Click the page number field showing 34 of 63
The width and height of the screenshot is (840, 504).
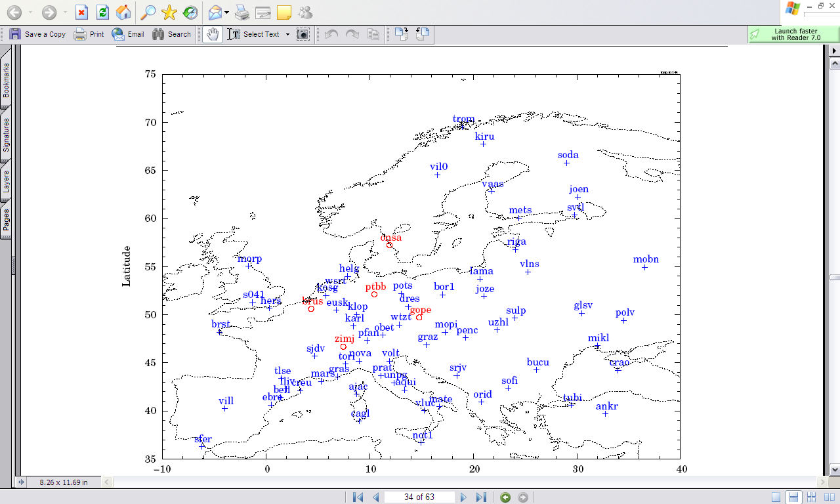(419, 497)
